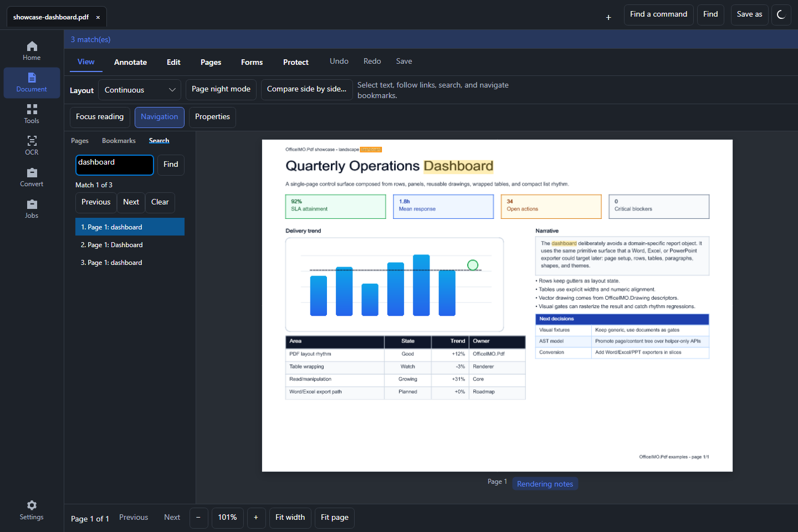Toggle the dark theme moon icon

[781, 14]
